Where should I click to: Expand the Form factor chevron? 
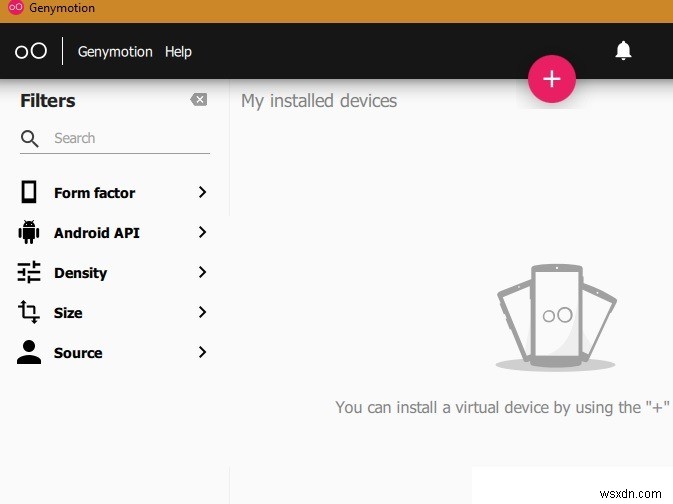click(203, 192)
